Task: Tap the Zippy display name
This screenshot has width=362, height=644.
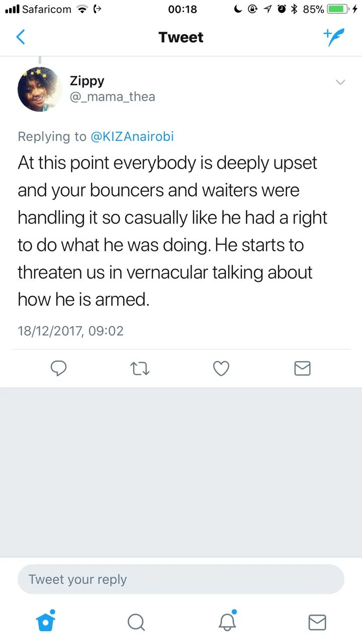Action: [87, 81]
